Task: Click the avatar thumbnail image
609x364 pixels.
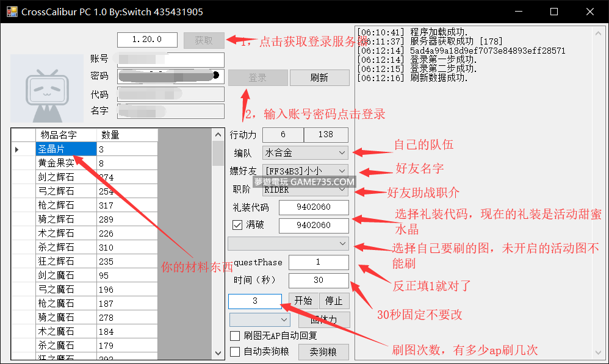Action: 47,88
